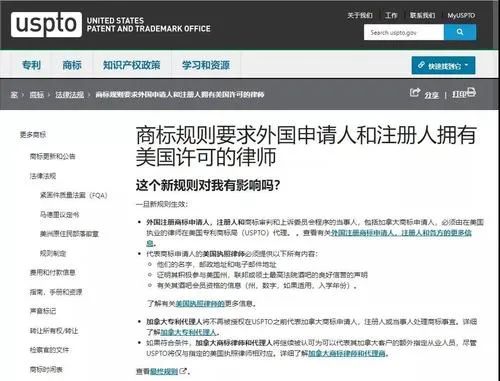This screenshot has width=500, height=381.
Task: Open the 工作 header link
Action: point(391,15)
